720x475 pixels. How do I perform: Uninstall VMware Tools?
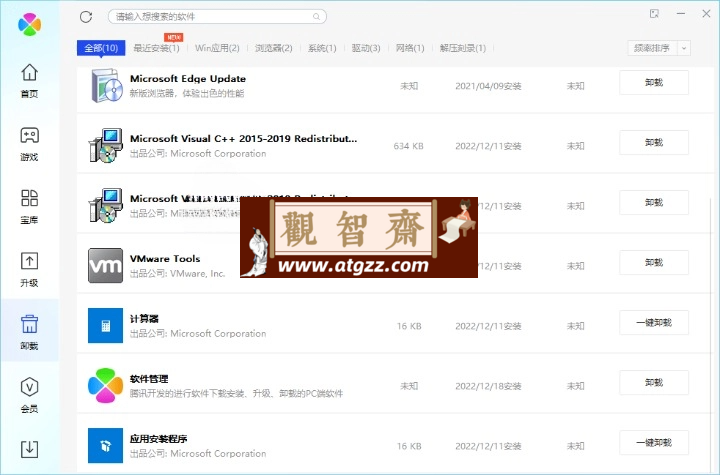[x=654, y=263]
